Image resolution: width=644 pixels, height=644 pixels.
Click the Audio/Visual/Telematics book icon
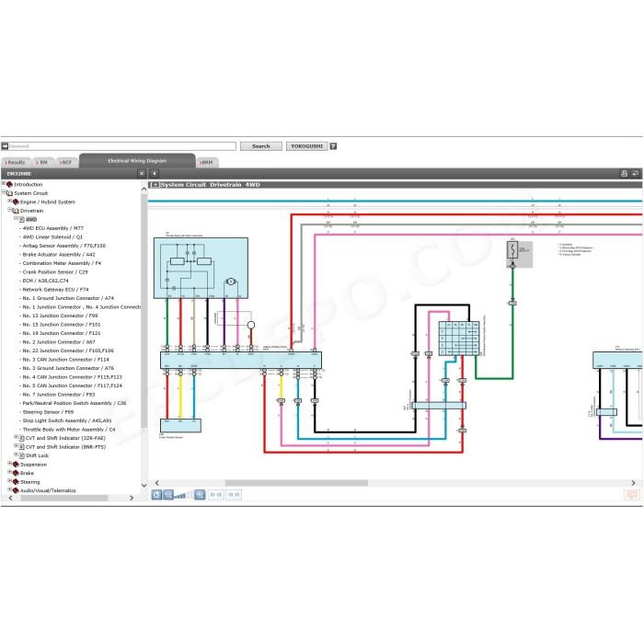click(x=16, y=490)
